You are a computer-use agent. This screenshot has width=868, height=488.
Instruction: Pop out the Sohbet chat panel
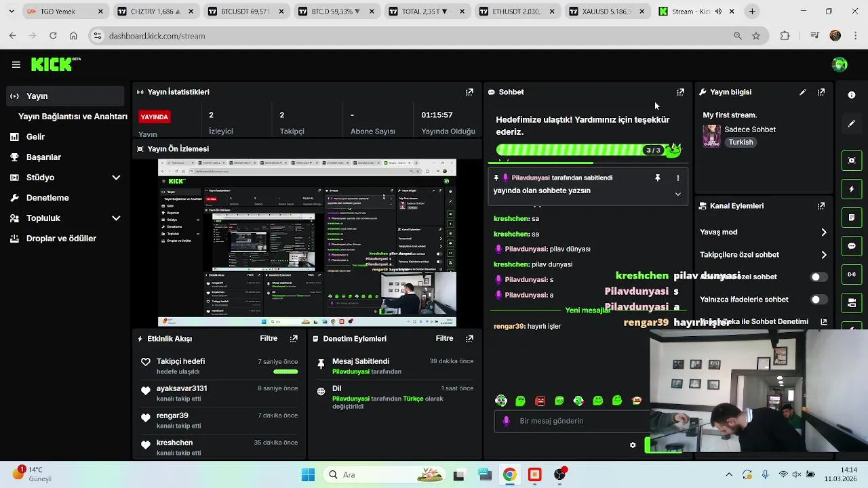click(680, 92)
